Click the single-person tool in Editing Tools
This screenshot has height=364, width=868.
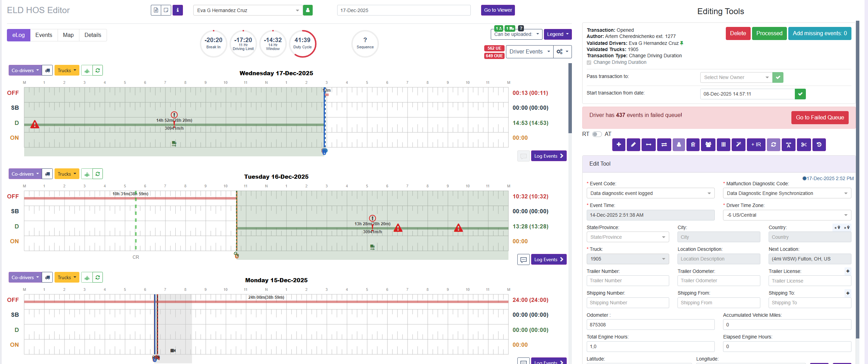[679, 145]
